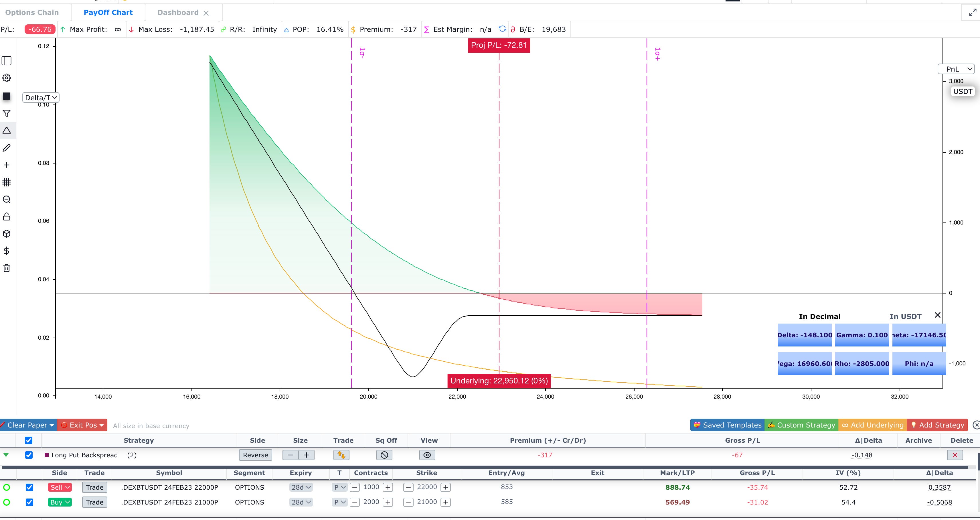
Task: Increase 21000P contracts with plus stepper
Action: coord(388,502)
